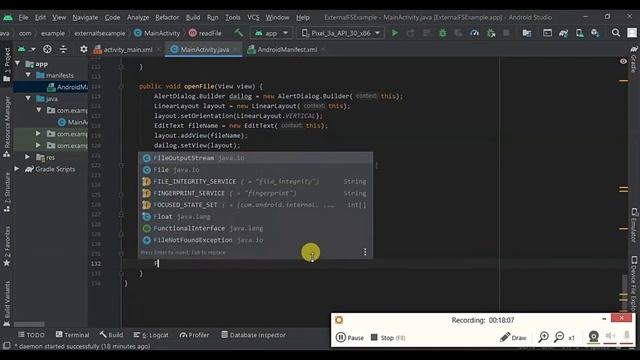Image resolution: width=640 pixels, height=360 pixels.
Task: Click Select Opened File target icon
Action: click(x=47, y=49)
